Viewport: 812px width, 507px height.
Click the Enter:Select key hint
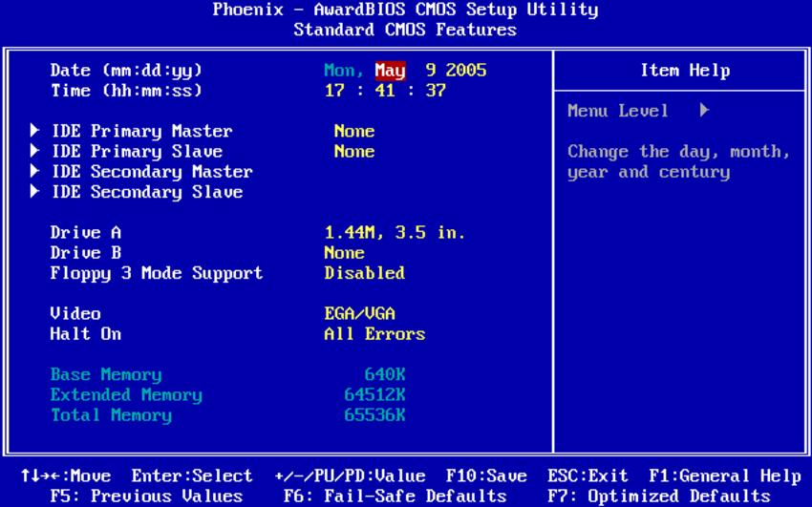pos(192,475)
